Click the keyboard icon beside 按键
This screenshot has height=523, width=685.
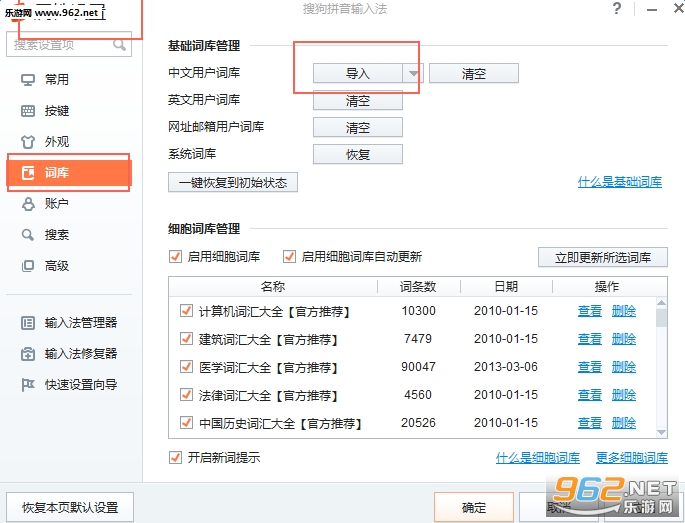pos(28,111)
